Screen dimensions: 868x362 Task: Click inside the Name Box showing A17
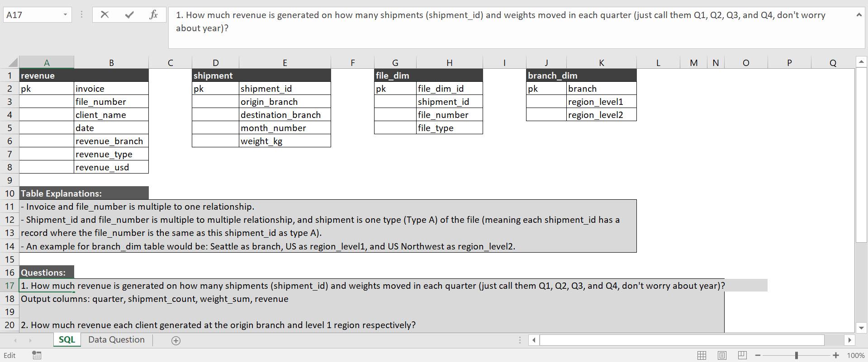(x=32, y=14)
